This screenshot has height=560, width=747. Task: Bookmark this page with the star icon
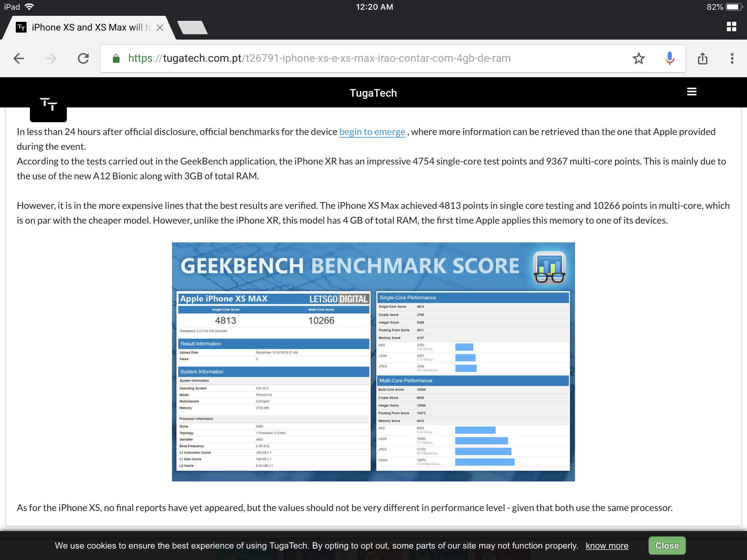639,58
